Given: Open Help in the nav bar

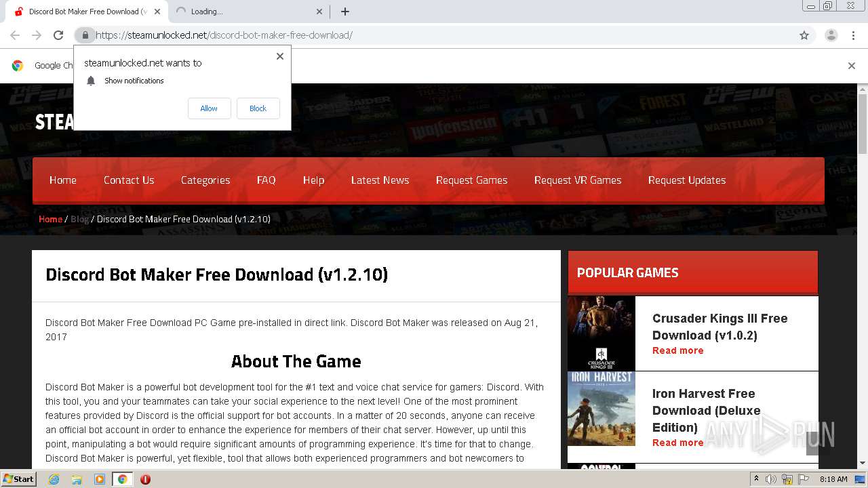Looking at the screenshot, I should click(313, 180).
